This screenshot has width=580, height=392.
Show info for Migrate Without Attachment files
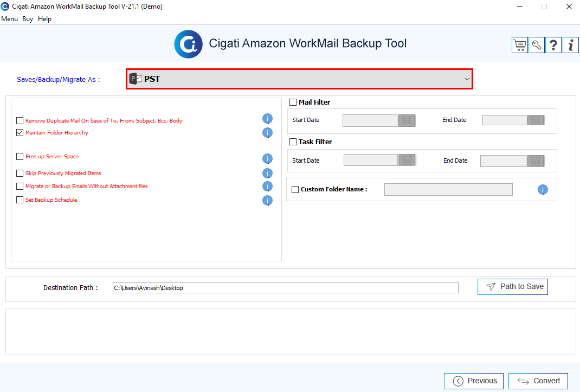pos(267,186)
